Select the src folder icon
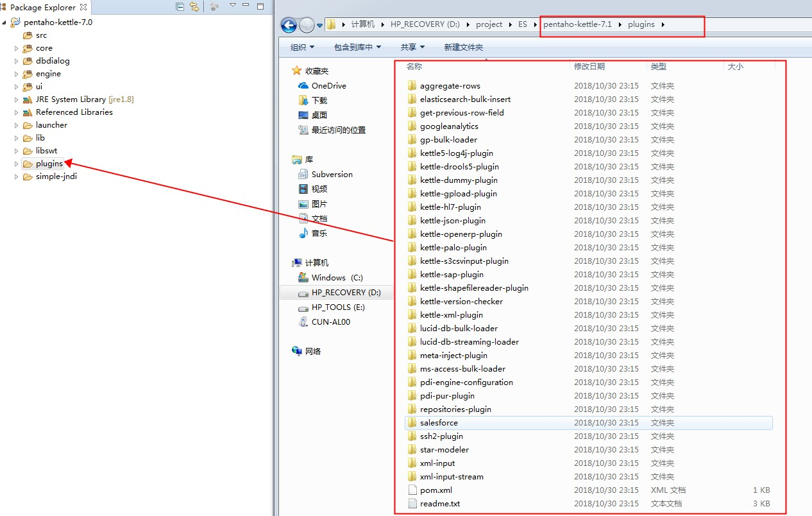 coord(28,35)
